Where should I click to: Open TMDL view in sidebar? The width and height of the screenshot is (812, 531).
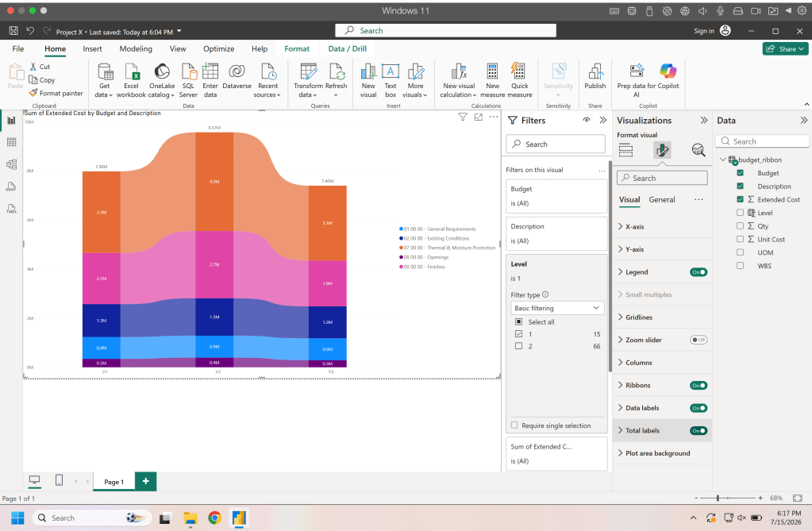11,209
